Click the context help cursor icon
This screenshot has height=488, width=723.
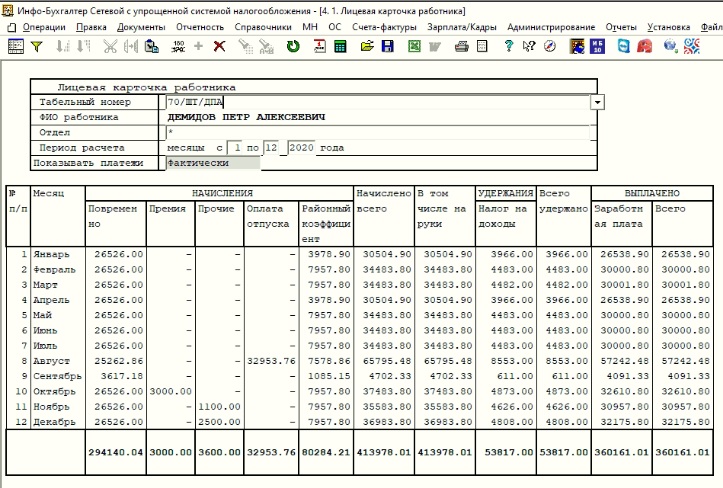click(529, 46)
